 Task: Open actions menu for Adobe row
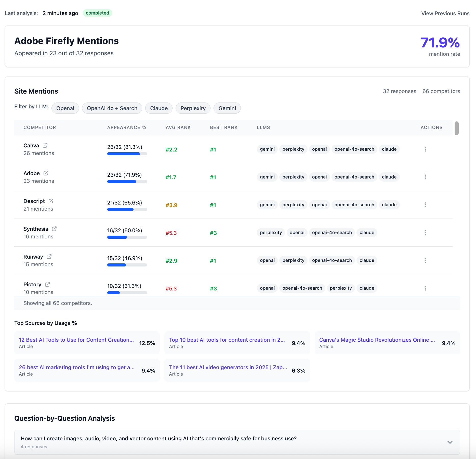(x=425, y=177)
